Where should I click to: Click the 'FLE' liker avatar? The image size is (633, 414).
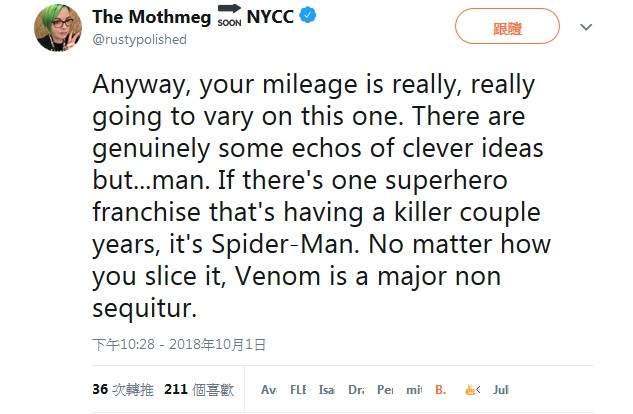(298, 389)
